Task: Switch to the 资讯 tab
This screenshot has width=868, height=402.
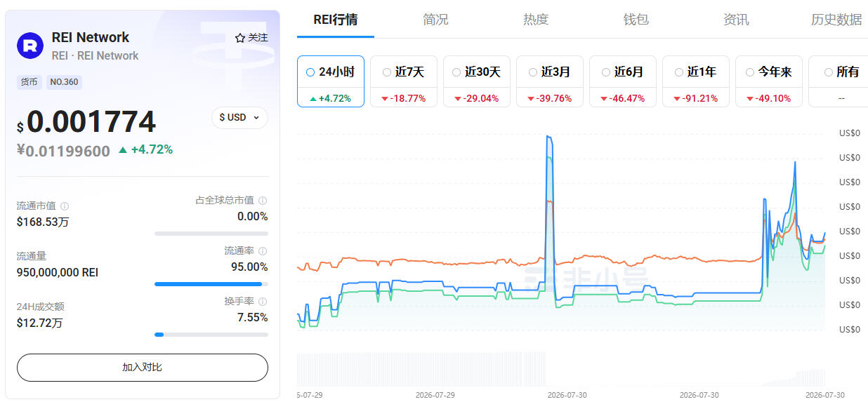Action: pyautogui.click(x=736, y=20)
